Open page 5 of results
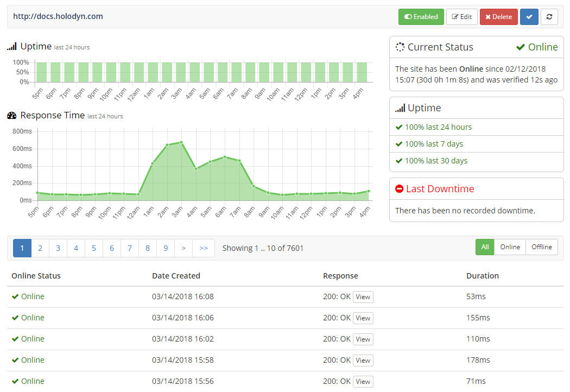The image size is (570, 392). coord(94,248)
